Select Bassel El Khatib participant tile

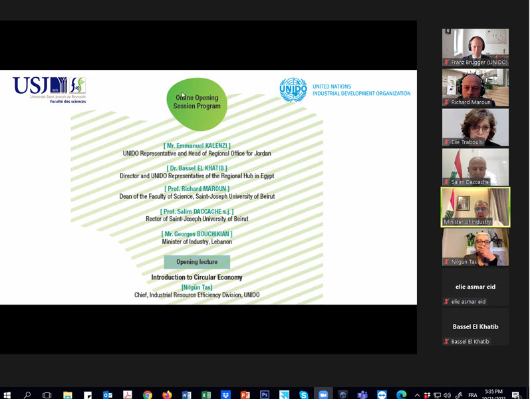[475, 327]
